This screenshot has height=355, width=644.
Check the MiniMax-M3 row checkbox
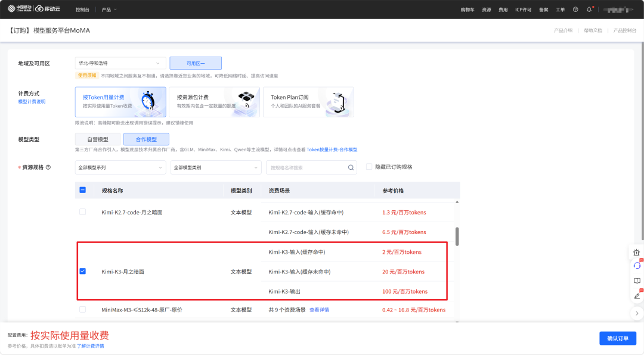click(x=82, y=310)
